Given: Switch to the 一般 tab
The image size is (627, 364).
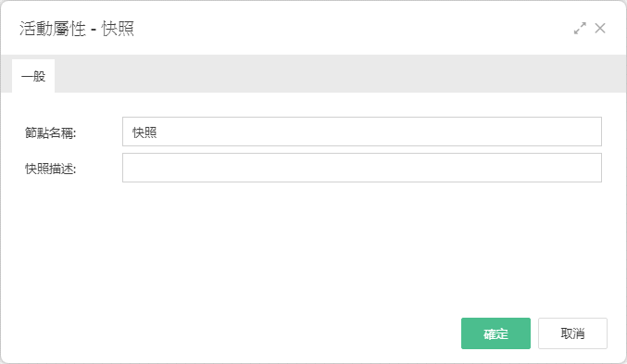Looking at the screenshot, I should pyautogui.click(x=33, y=76).
